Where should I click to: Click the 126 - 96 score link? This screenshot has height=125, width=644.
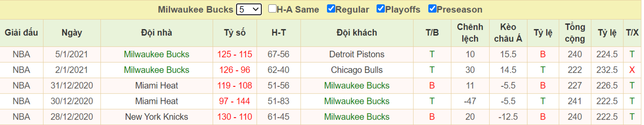[235, 70]
